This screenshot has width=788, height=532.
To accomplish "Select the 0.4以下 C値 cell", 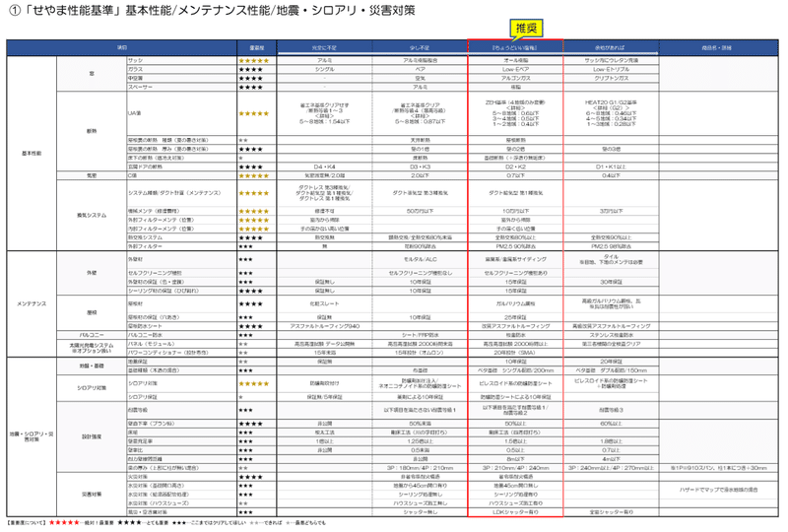I will (611, 175).
